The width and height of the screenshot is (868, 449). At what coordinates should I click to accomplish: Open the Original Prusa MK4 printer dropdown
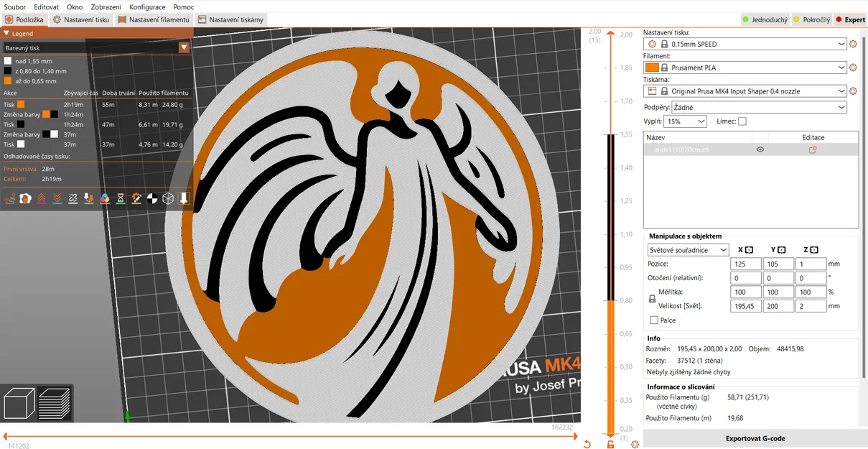click(x=747, y=91)
